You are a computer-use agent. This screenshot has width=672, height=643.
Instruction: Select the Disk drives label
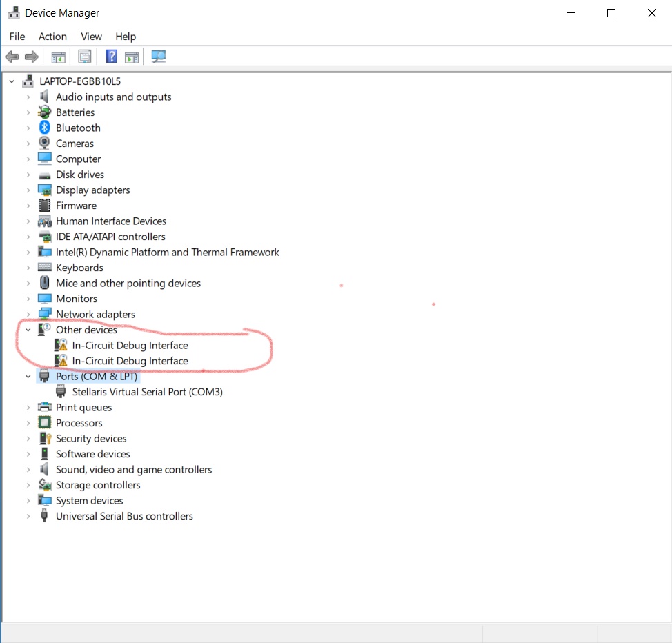(80, 175)
